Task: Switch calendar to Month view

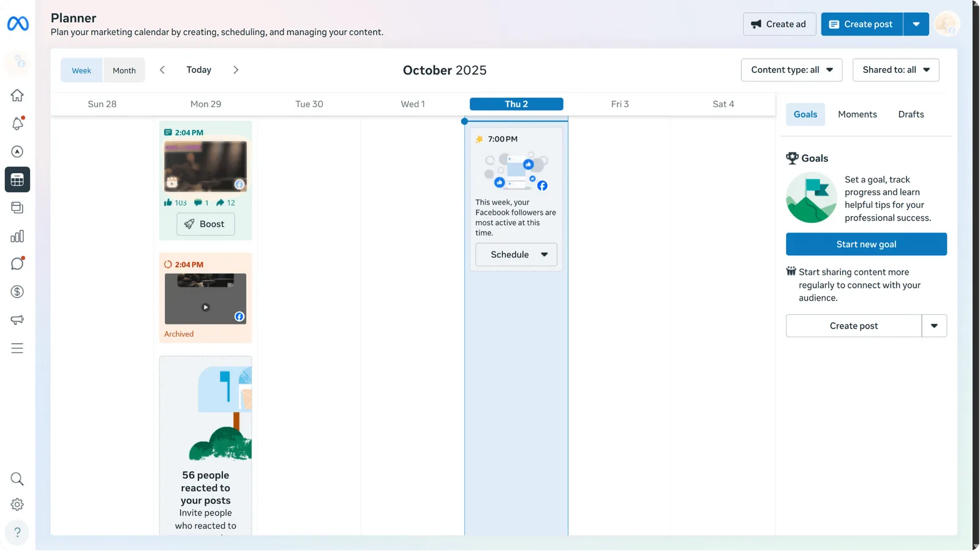Action: pos(124,70)
